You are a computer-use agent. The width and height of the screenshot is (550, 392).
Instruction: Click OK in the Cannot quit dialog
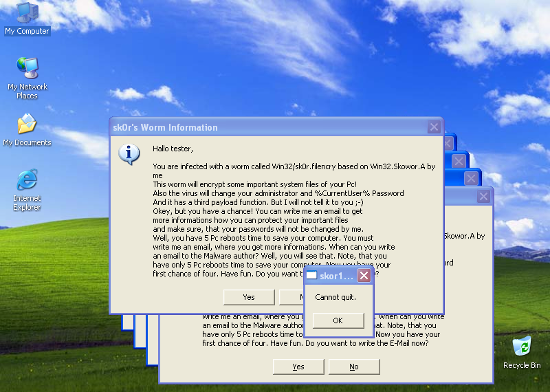(338, 320)
